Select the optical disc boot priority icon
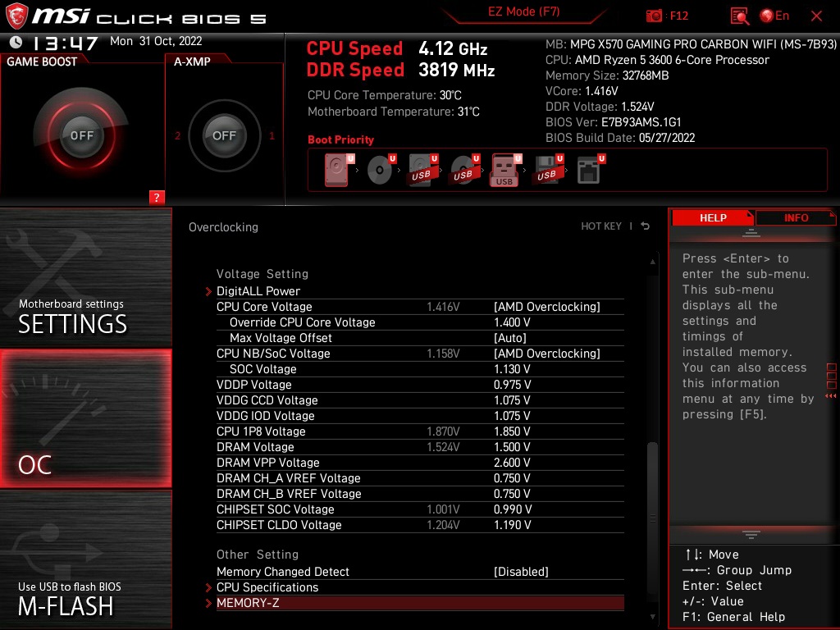The width and height of the screenshot is (840, 630). pyautogui.click(x=381, y=170)
